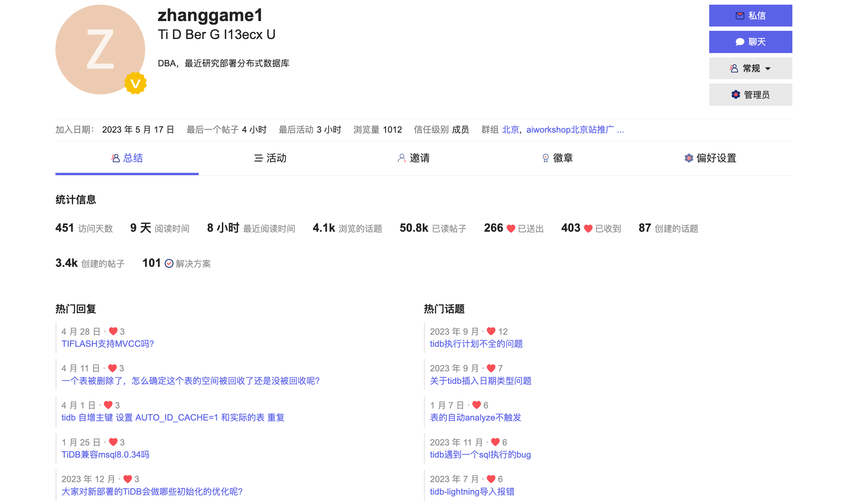Expand the truncated groups list ellipsis
847x504 pixels.
pyautogui.click(x=620, y=130)
